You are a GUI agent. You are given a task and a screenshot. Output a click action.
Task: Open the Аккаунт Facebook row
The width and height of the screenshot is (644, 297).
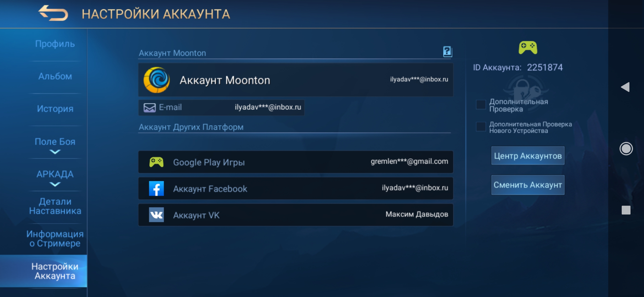296,188
